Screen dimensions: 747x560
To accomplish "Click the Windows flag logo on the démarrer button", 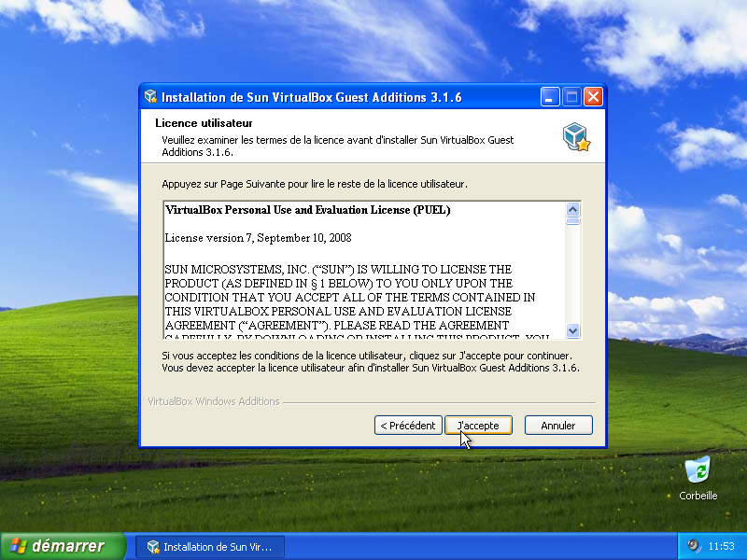I will coord(17,546).
